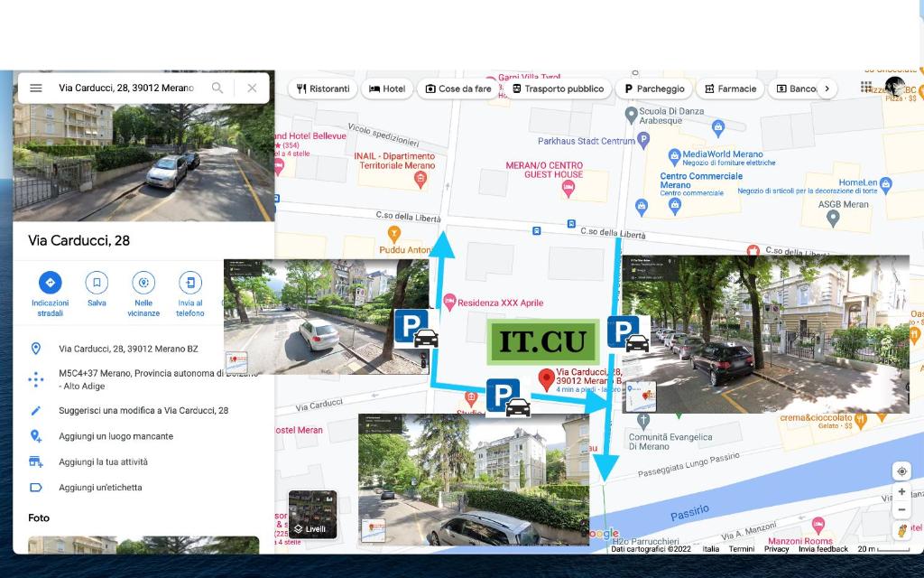Select Comunità Evangelica Di Merano marker
924x578 pixels.
[x=643, y=421]
